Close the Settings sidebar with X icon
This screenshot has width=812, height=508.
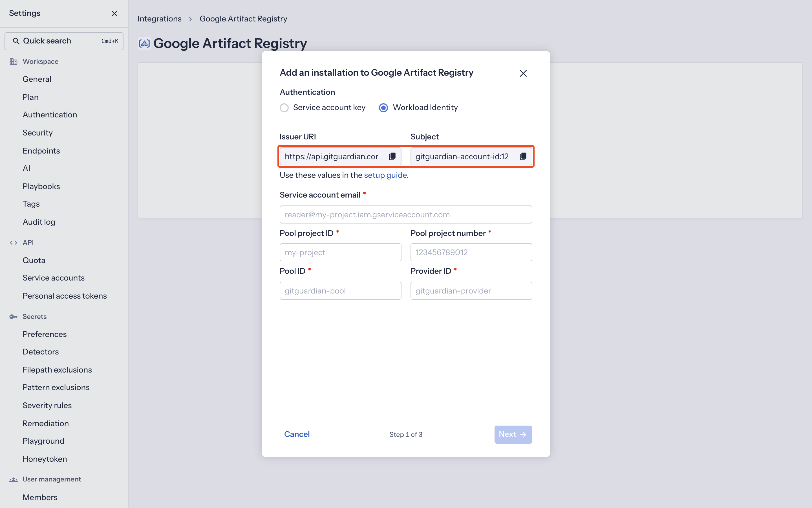point(114,14)
